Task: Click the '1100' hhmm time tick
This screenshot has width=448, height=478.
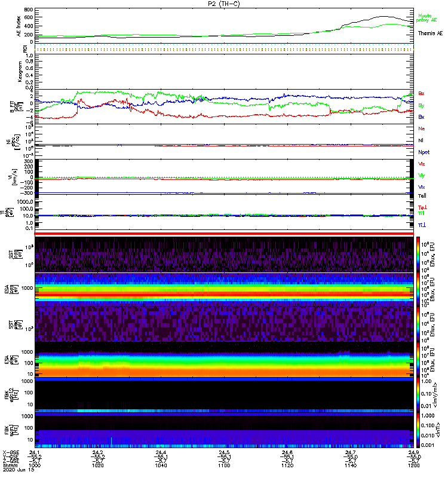Action: point(224,465)
